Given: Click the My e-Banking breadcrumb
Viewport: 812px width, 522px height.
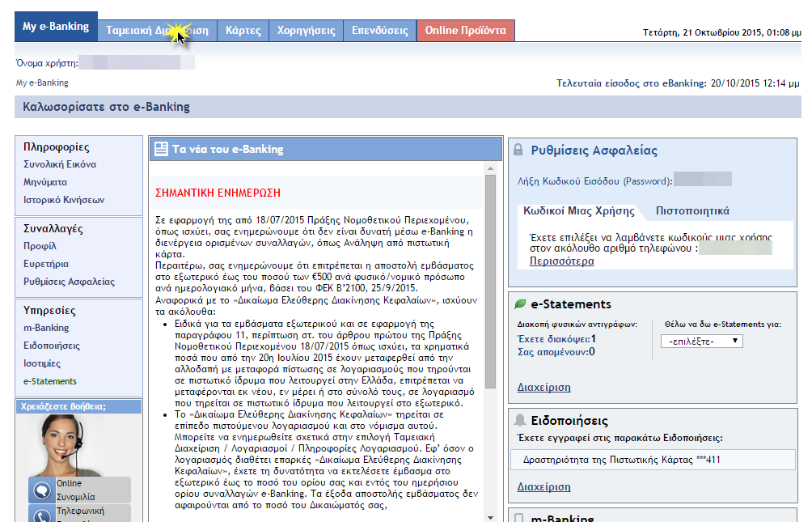Looking at the screenshot, I should pos(42,83).
